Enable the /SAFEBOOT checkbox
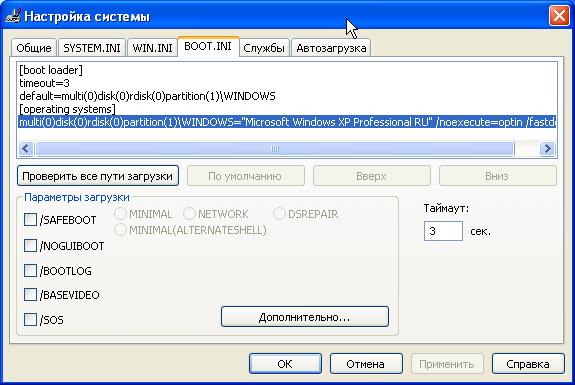The height and width of the screenshot is (385, 575). (x=30, y=220)
